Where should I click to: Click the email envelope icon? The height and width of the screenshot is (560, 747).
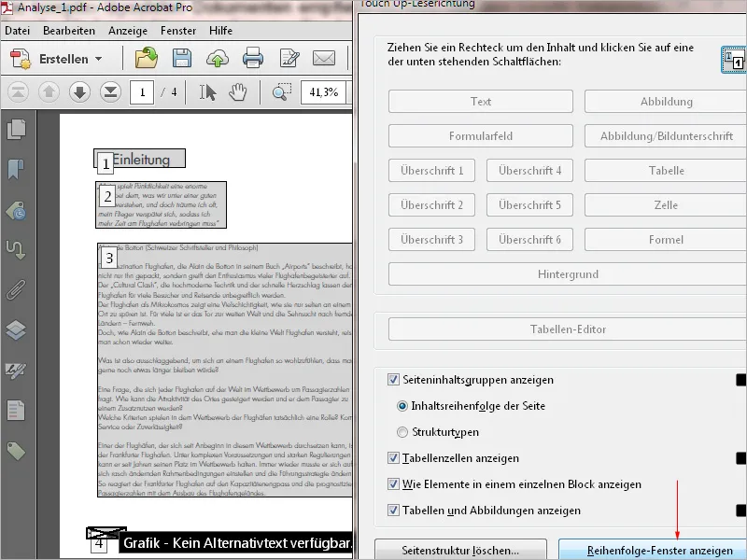tap(324, 59)
